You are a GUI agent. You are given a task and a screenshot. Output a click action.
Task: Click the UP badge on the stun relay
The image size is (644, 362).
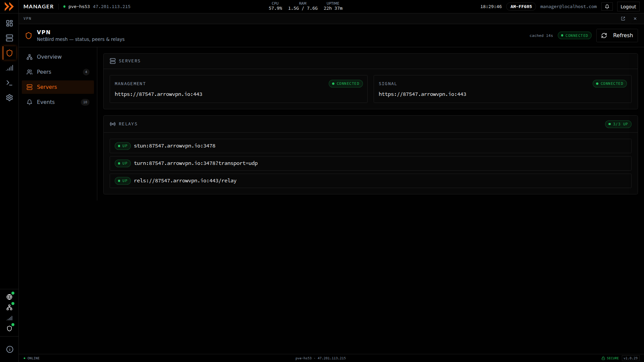(x=122, y=146)
